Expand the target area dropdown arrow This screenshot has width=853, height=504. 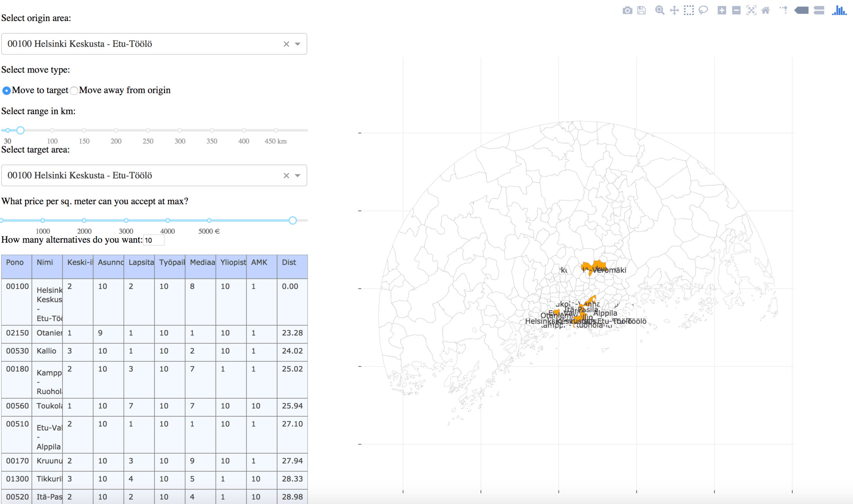(298, 176)
